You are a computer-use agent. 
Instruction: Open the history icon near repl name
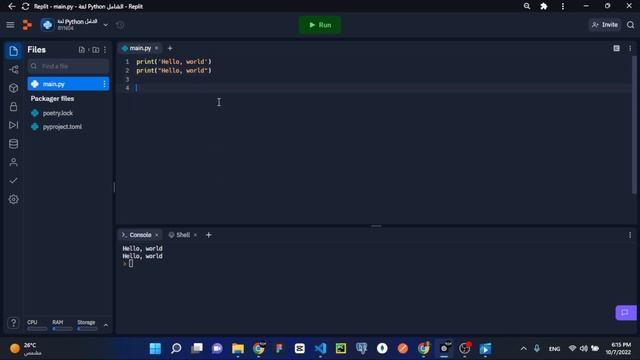tap(120, 25)
